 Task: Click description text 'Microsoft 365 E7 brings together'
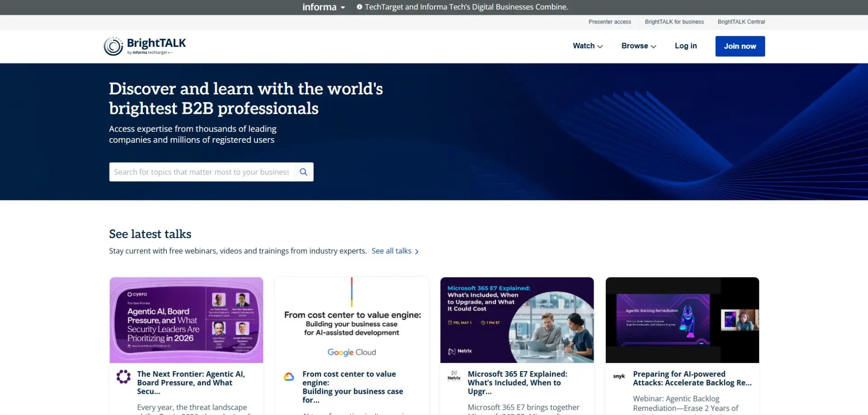524,408
